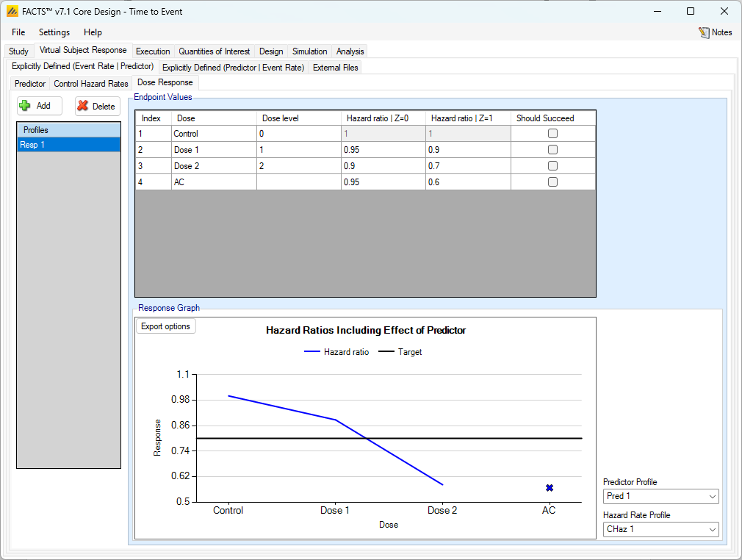Open the External Files tab
The width and height of the screenshot is (742, 560).
click(335, 68)
